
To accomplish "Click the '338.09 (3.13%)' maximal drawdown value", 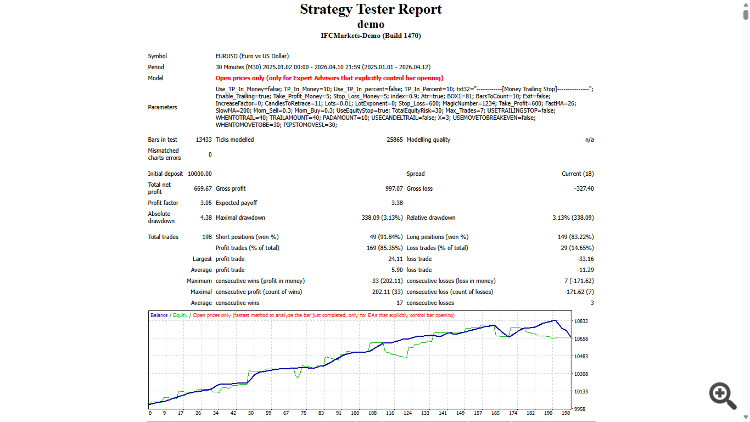I will (382, 218).
